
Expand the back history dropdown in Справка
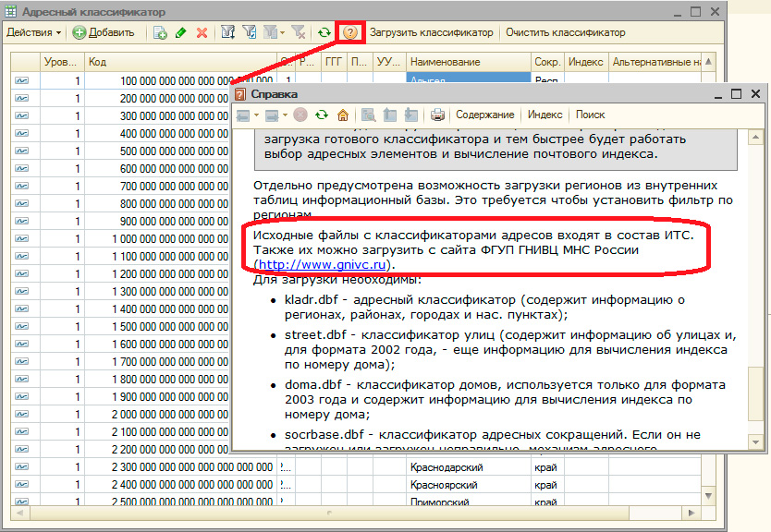[x=256, y=115]
